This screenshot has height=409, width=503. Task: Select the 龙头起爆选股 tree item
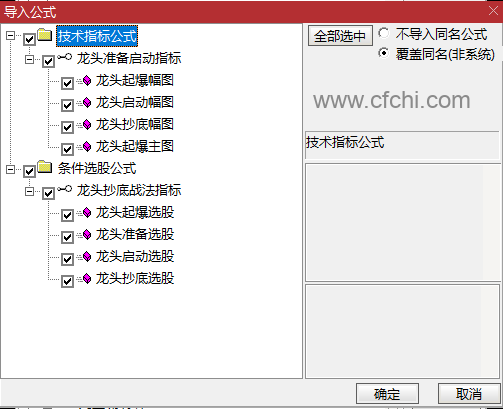click(135, 212)
